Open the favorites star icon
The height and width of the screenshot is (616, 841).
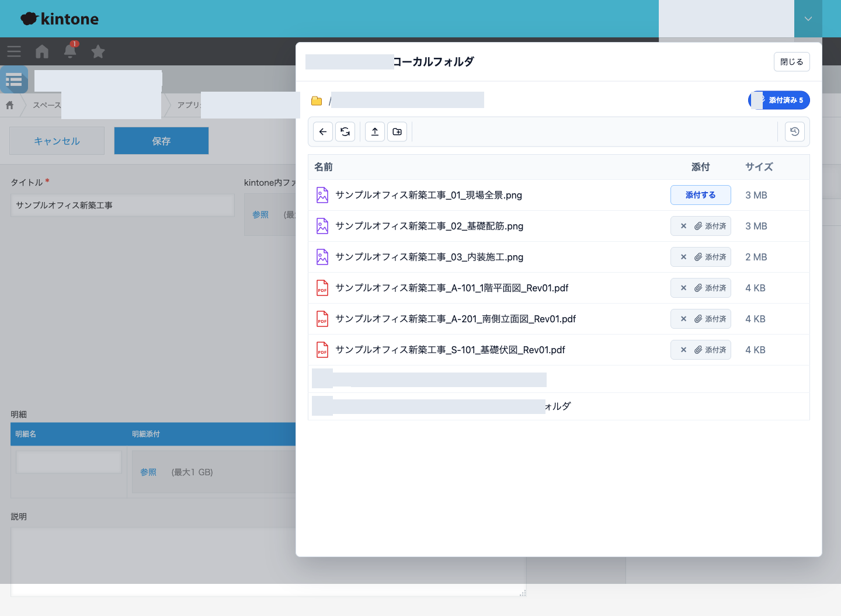click(x=98, y=51)
